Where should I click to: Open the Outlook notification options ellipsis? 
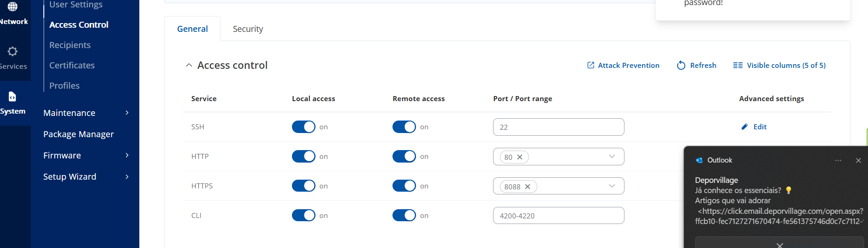click(x=838, y=160)
